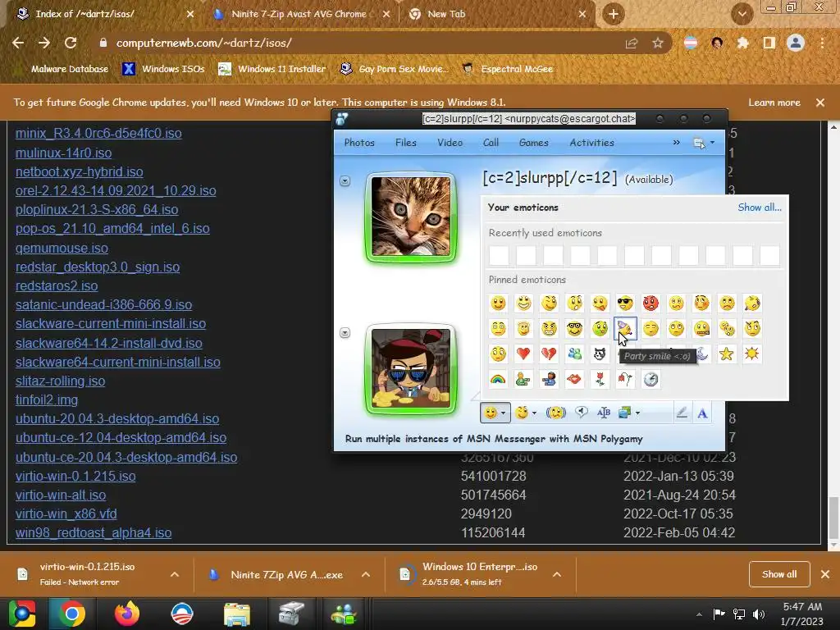Expand options arrow beside your display picture
840x630 pixels.
click(x=345, y=333)
